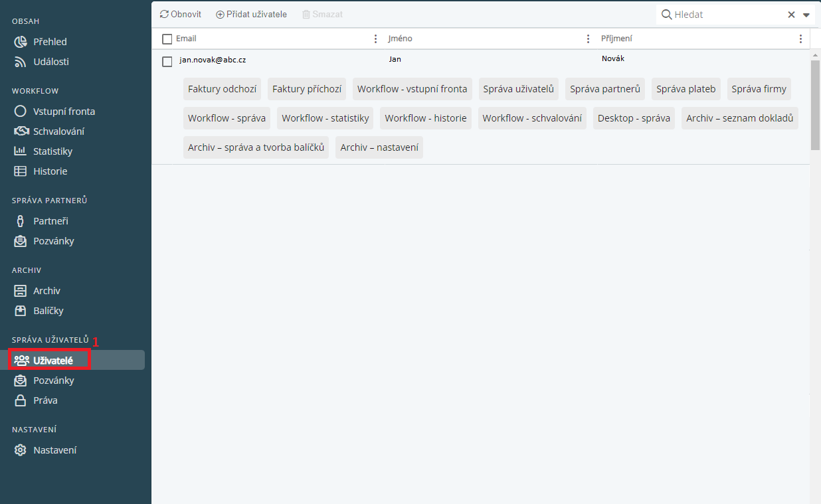Click the Vstupní fronta circle icon
This screenshot has width=821, height=504.
coord(21,112)
